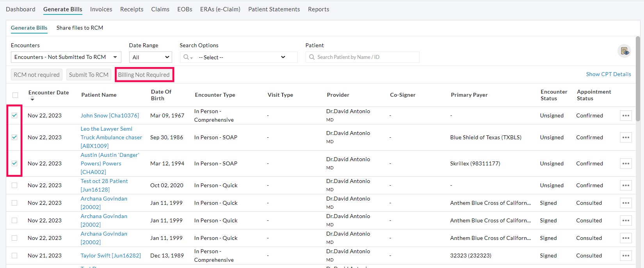Sort by Encounter Date arrow
This screenshot has width=644, height=268.
click(32, 99)
